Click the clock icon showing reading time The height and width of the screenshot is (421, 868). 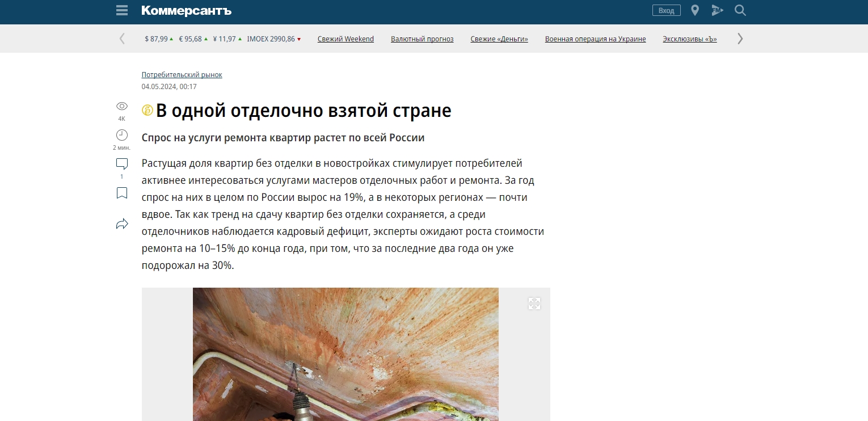[121, 135]
